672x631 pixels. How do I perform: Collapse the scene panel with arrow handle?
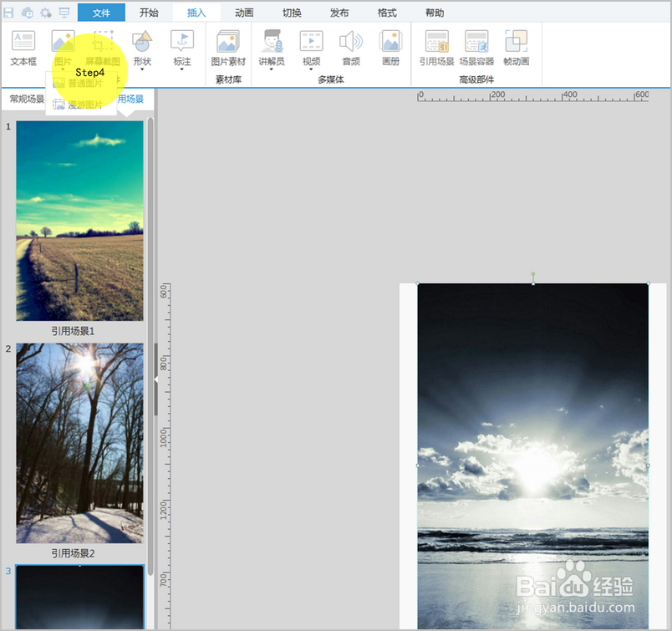pyautogui.click(x=156, y=379)
